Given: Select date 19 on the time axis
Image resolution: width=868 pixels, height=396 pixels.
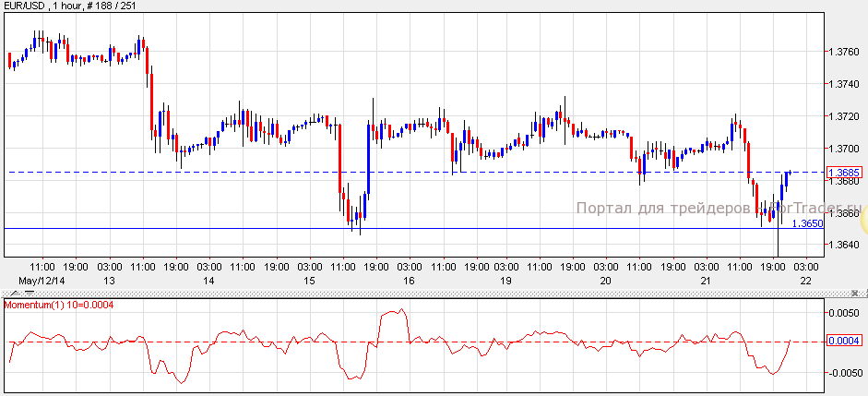Looking at the screenshot, I should pyautogui.click(x=505, y=280).
